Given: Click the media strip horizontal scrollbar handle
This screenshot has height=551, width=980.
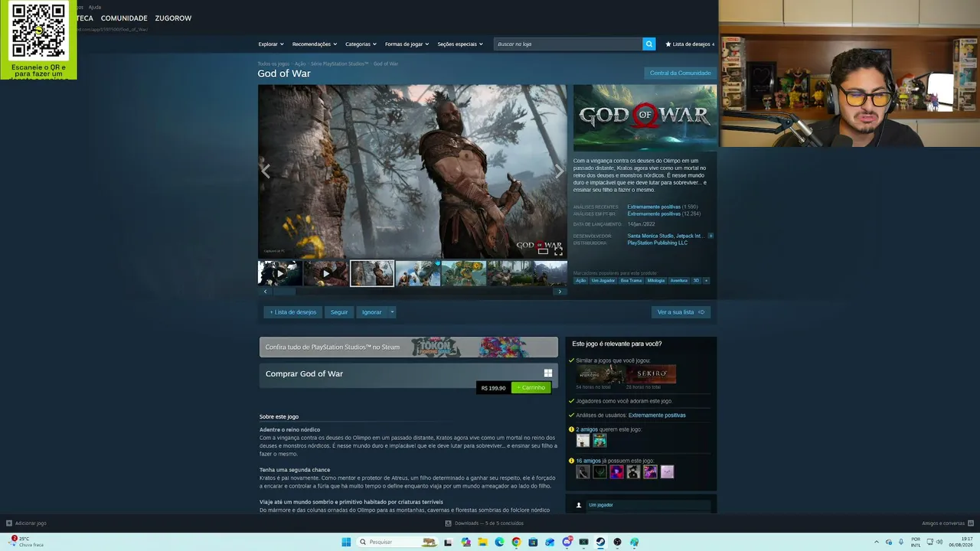Looking at the screenshot, I should pos(284,292).
